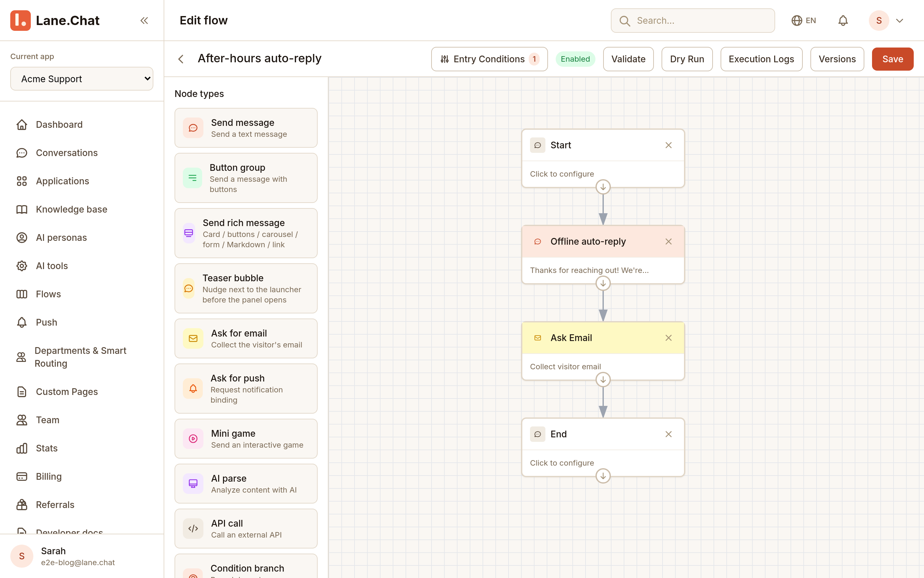924x578 pixels.
Task: Open Team people icon
Action: coord(22,420)
